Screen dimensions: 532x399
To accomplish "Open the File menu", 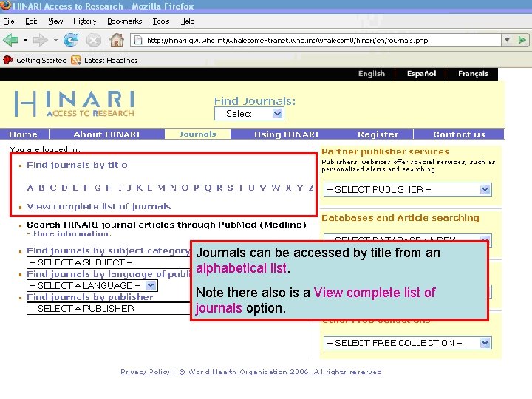I will (9, 21).
